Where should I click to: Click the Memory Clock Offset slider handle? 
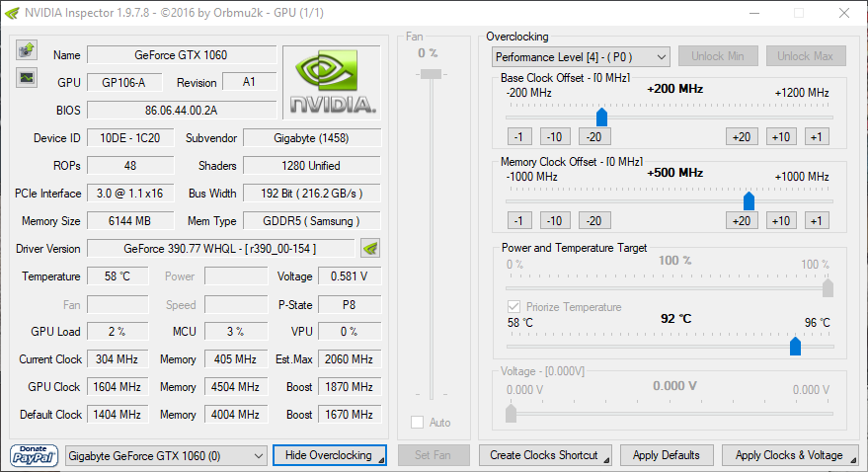point(749,200)
